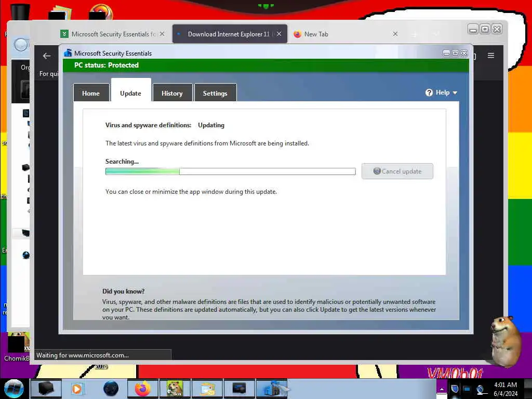Minimize the Security Essentials window

(x=446, y=53)
